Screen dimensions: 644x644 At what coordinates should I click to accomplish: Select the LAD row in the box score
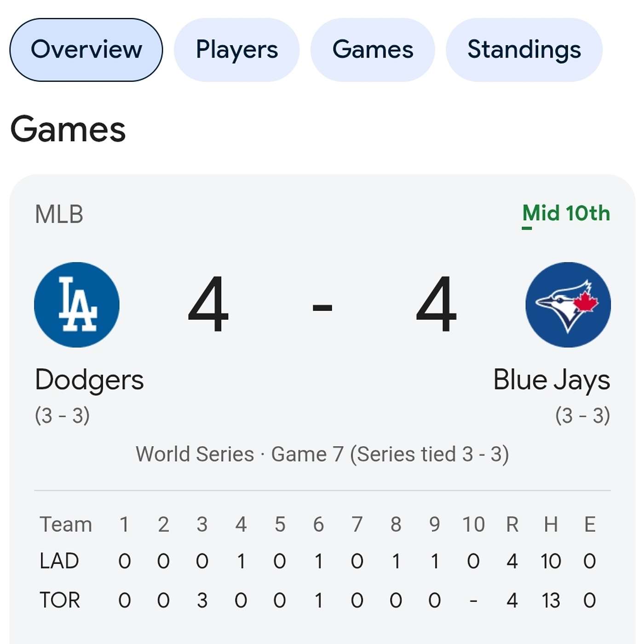coord(59,560)
